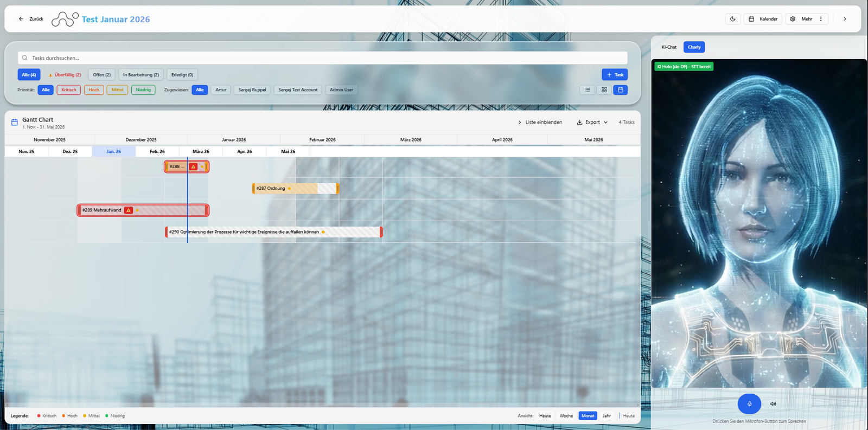
Task: Add a new task with the + Task button
Action: (x=615, y=75)
